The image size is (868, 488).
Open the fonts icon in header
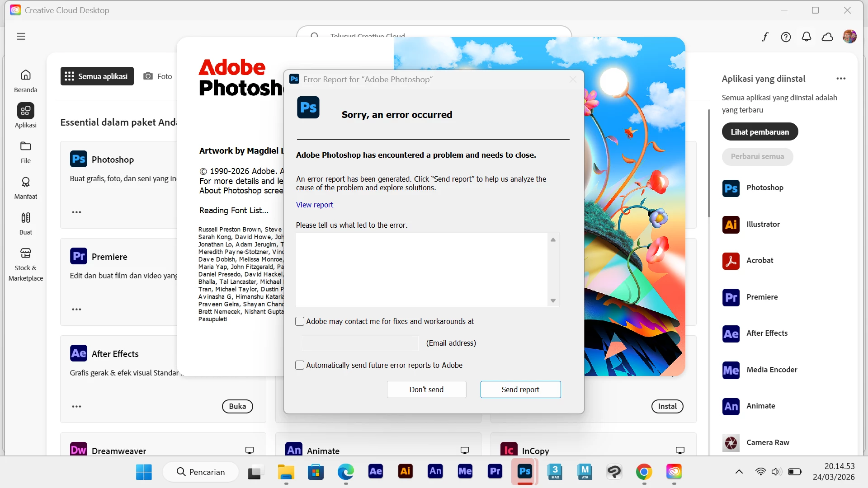click(x=765, y=37)
